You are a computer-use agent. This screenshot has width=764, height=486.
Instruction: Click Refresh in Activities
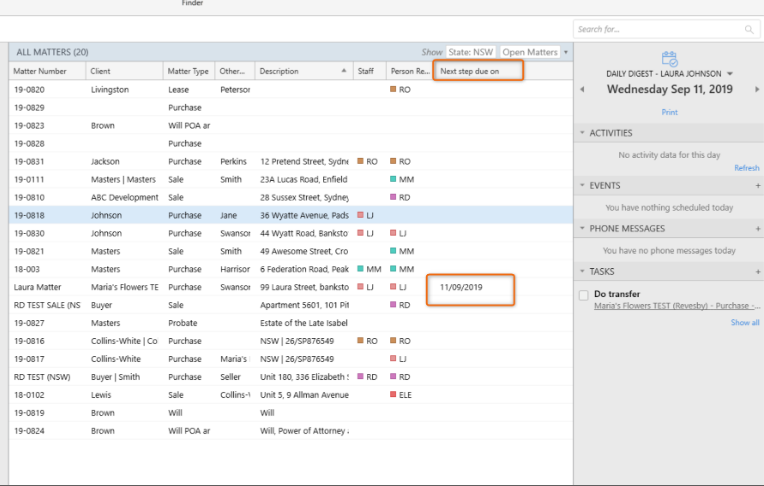747,168
